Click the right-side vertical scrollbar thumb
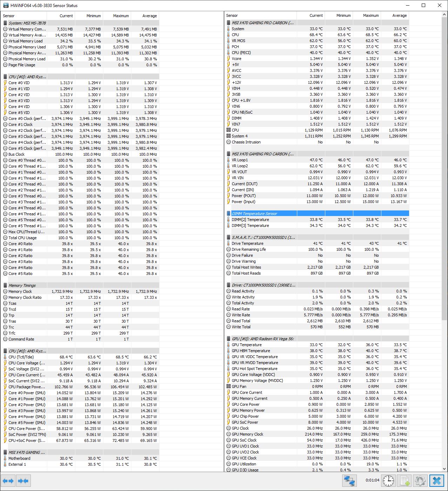 coord(444,169)
